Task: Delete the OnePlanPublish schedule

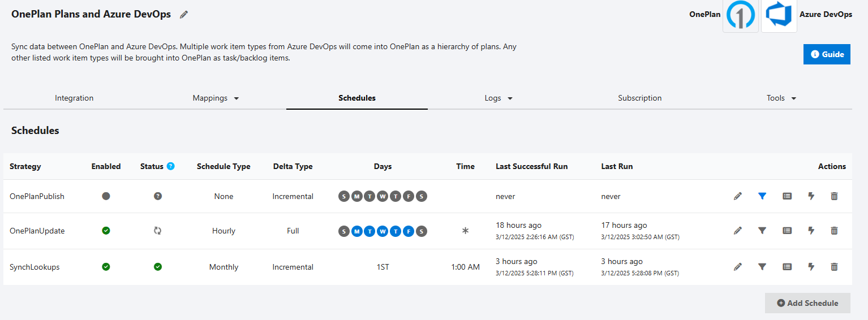Action: (x=834, y=196)
